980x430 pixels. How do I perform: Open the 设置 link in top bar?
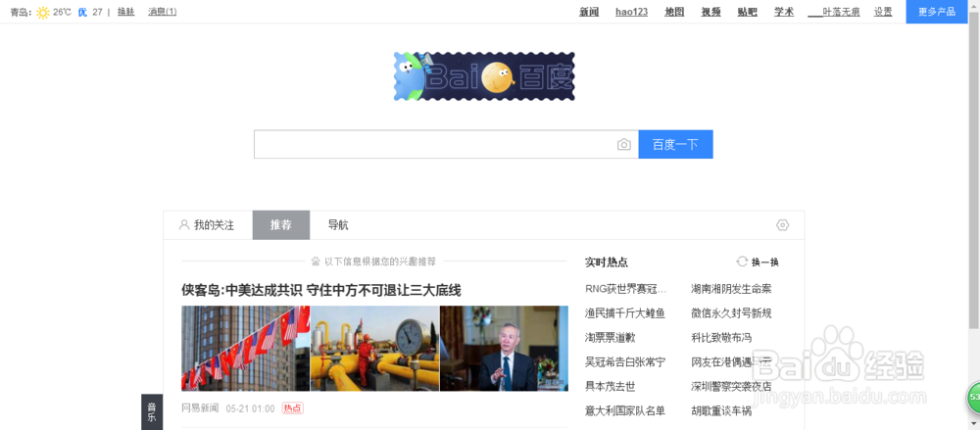tap(883, 12)
